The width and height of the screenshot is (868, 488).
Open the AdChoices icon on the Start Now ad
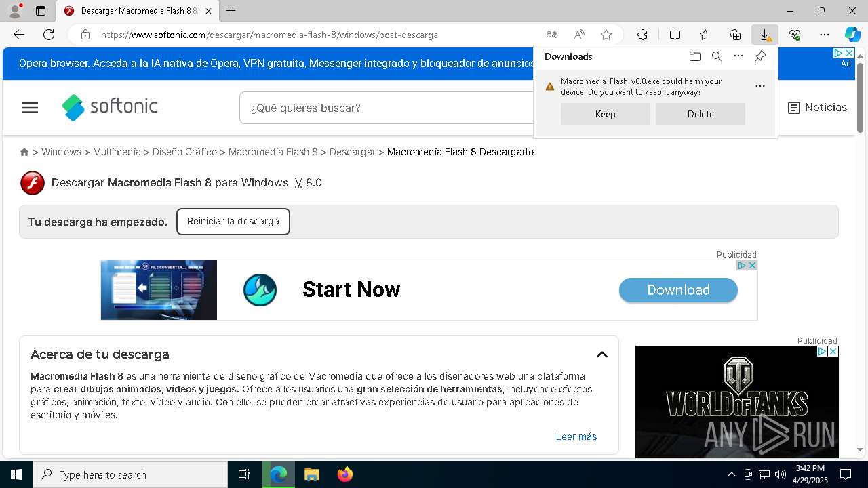pos(742,266)
